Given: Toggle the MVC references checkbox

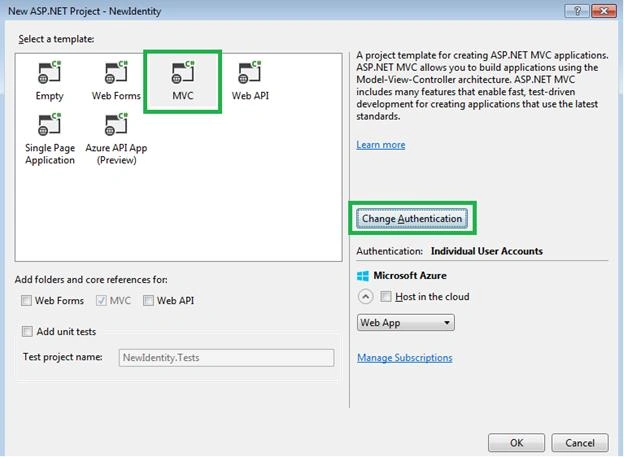Looking at the screenshot, I should tap(101, 301).
